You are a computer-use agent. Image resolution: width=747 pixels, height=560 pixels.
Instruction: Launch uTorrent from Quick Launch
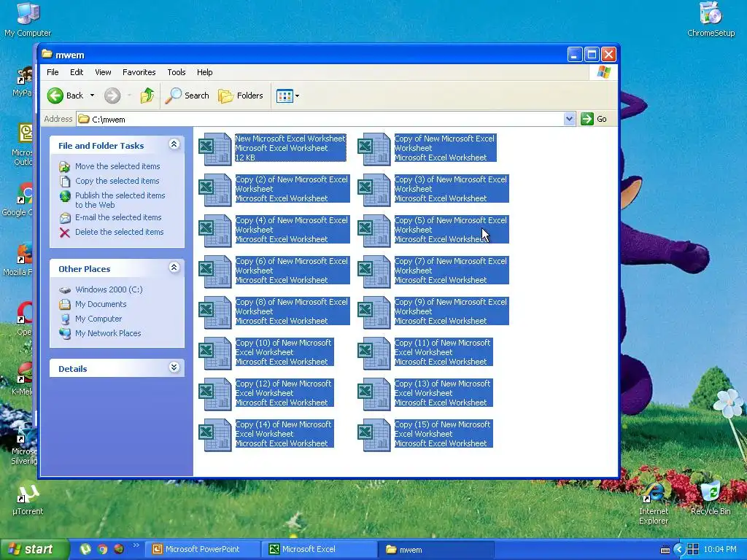tap(85, 549)
